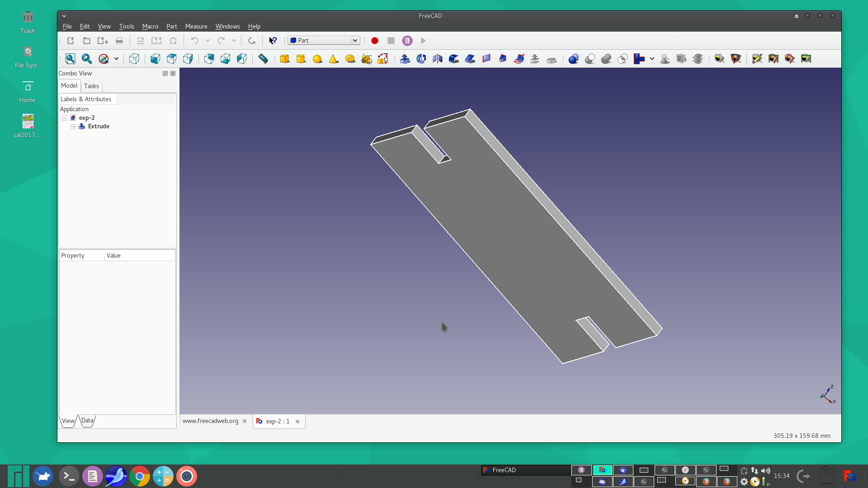Open the workbench selector Part dropdown

(x=324, y=41)
